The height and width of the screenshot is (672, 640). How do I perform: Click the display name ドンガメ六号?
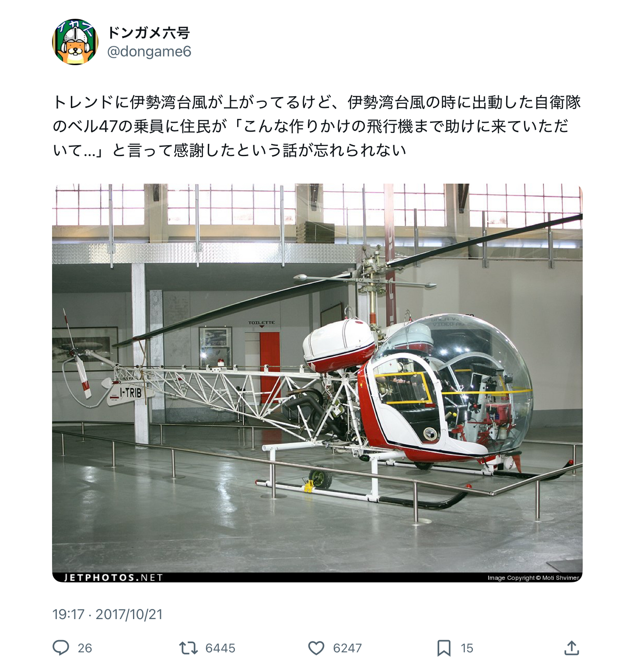[x=149, y=33]
